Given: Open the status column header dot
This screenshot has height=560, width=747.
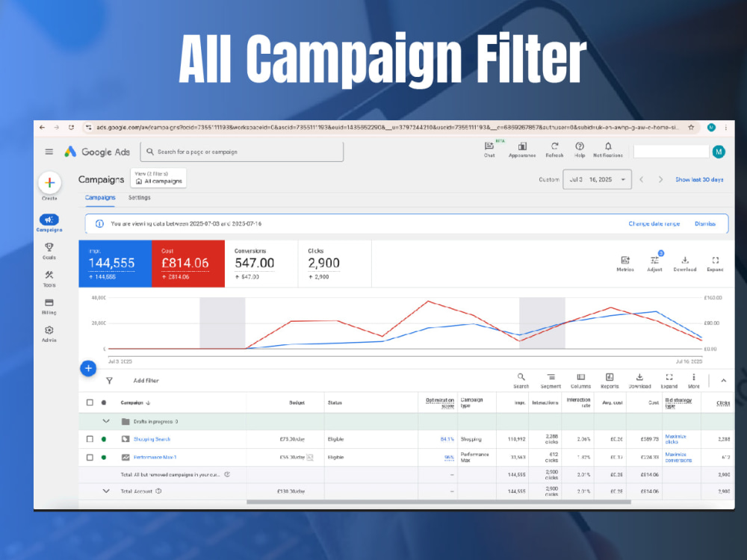Looking at the screenshot, I should click(x=104, y=402).
